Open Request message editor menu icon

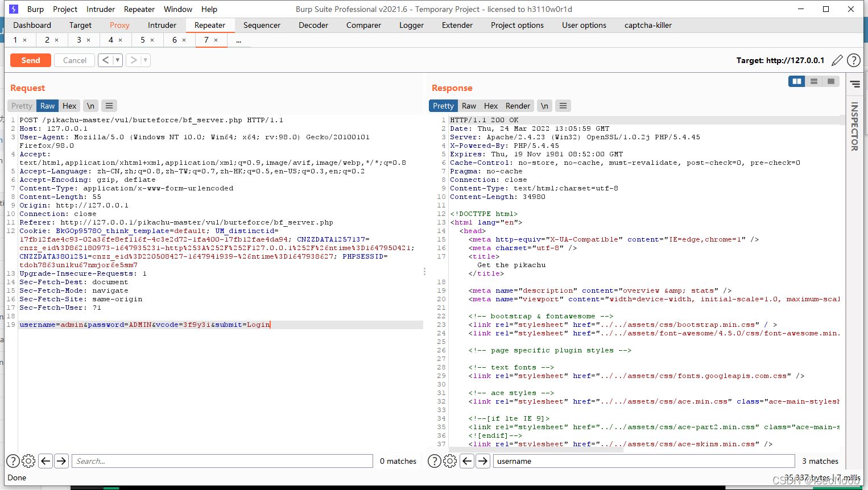click(x=109, y=106)
